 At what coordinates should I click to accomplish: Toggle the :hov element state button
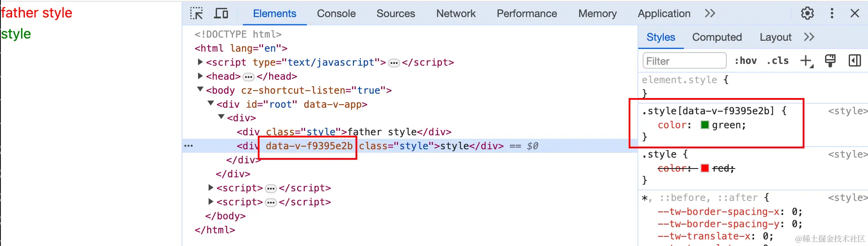click(x=746, y=61)
